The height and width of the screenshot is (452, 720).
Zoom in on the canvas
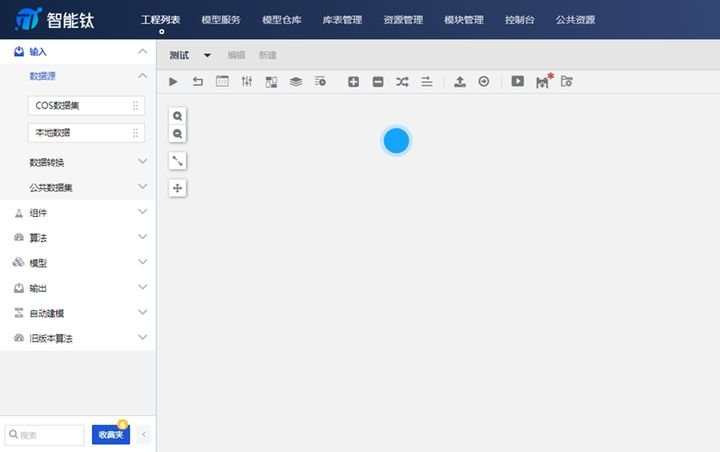177,116
